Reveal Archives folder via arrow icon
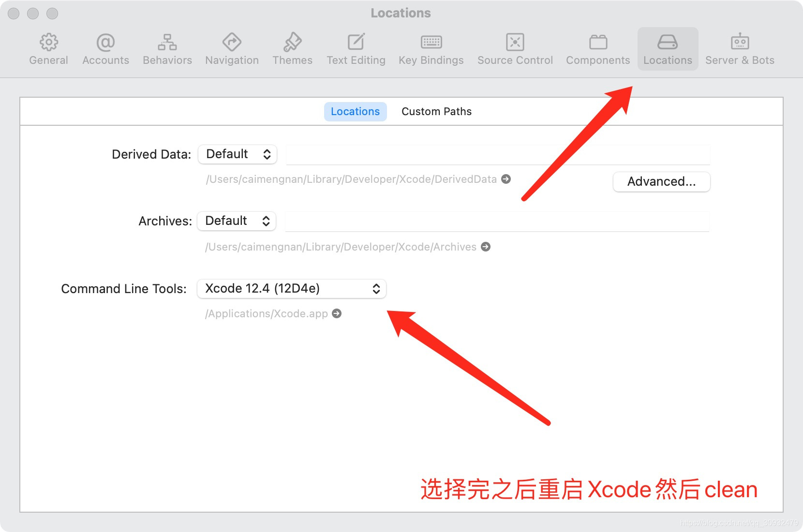 click(486, 247)
